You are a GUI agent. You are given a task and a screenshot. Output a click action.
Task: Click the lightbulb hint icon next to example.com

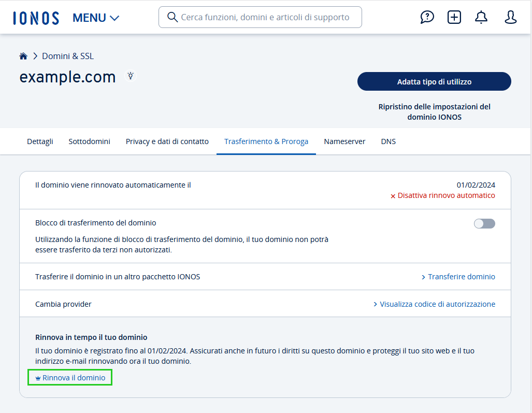pyautogui.click(x=131, y=76)
